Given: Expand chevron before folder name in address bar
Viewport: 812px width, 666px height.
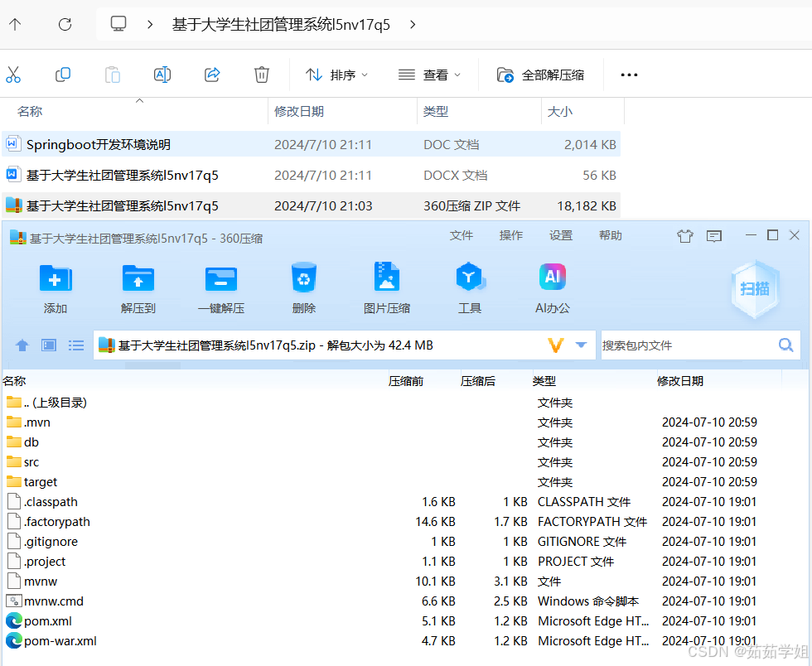Looking at the screenshot, I should pyautogui.click(x=150, y=24).
